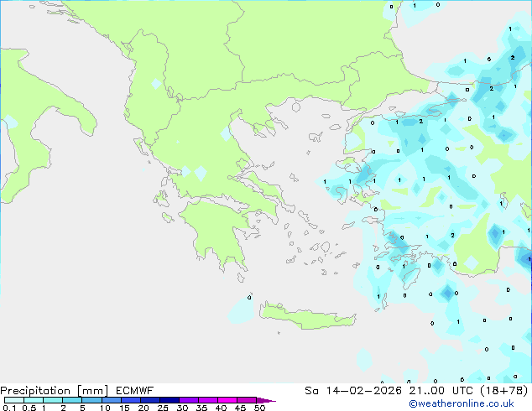
Task: Click the "21..00 UTC" time text
Action: [441, 391]
